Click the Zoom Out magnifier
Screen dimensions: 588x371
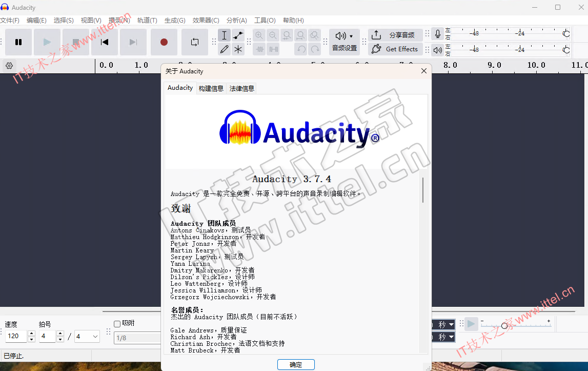tap(273, 35)
